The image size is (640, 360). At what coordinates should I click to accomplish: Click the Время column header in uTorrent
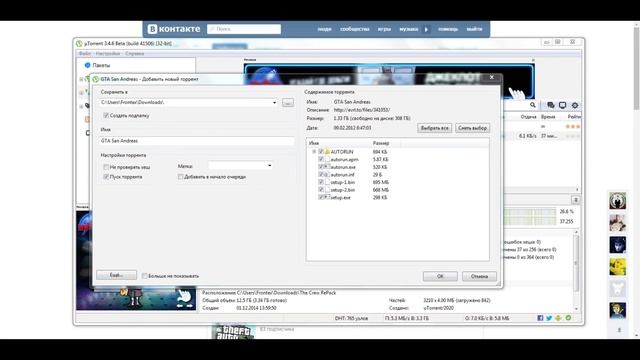click(x=548, y=117)
